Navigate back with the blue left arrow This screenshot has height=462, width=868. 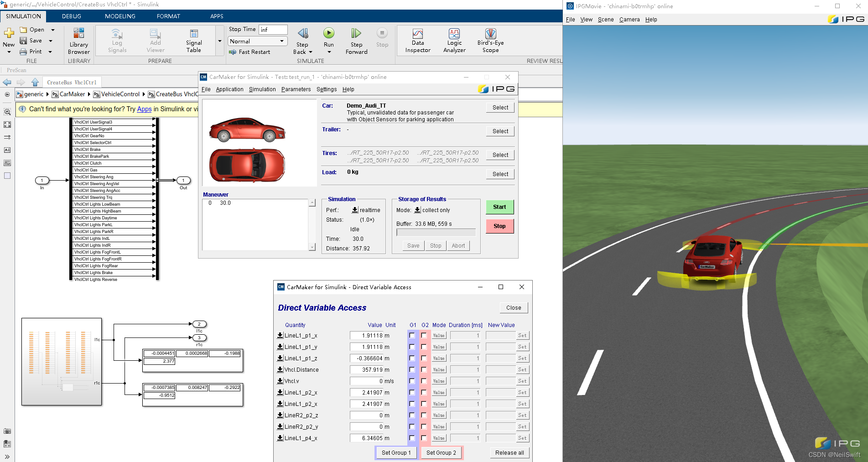(x=7, y=82)
